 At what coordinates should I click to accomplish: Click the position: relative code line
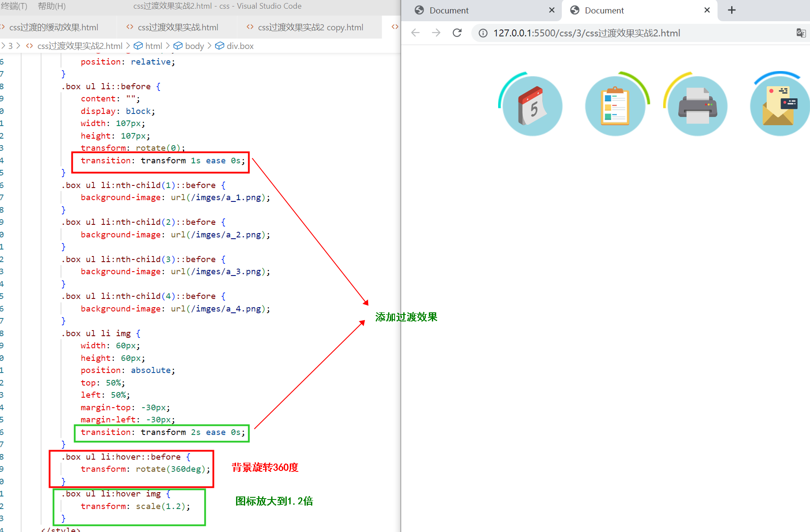pos(128,62)
